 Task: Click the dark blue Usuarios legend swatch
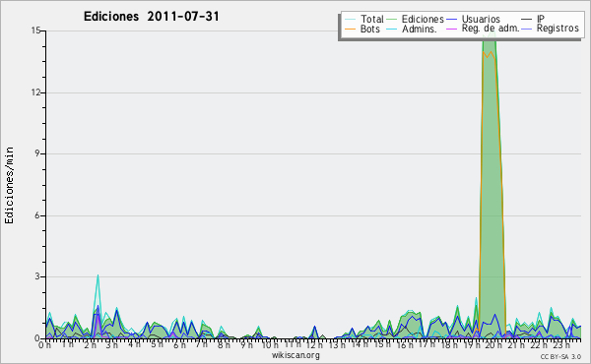(x=451, y=19)
